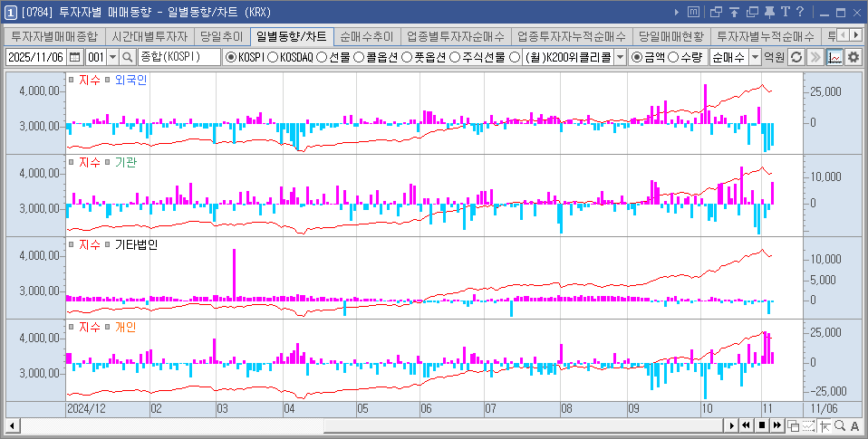
Task: Select the radio button before K200위클리콜
Action: [515, 57]
